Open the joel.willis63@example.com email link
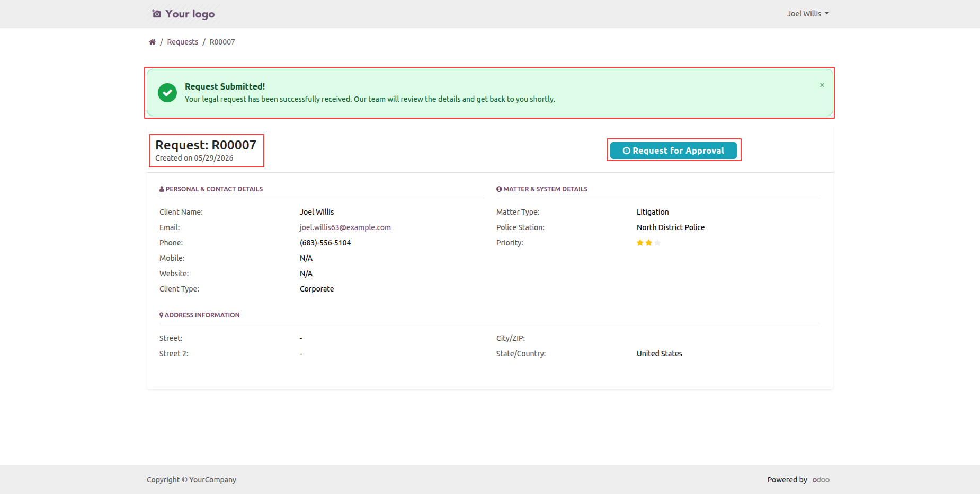This screenshot has width=980, height=494. 345,227
